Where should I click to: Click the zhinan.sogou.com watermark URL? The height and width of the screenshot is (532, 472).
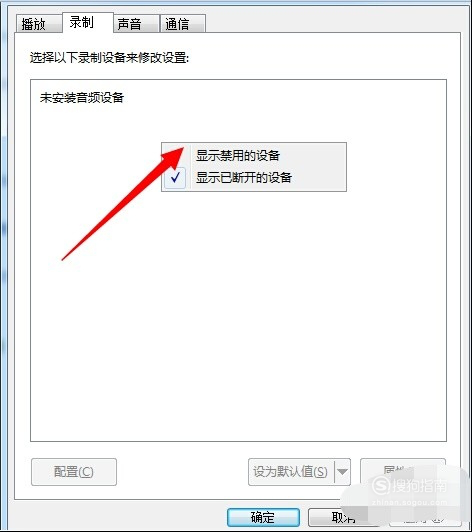click(410, 502)
